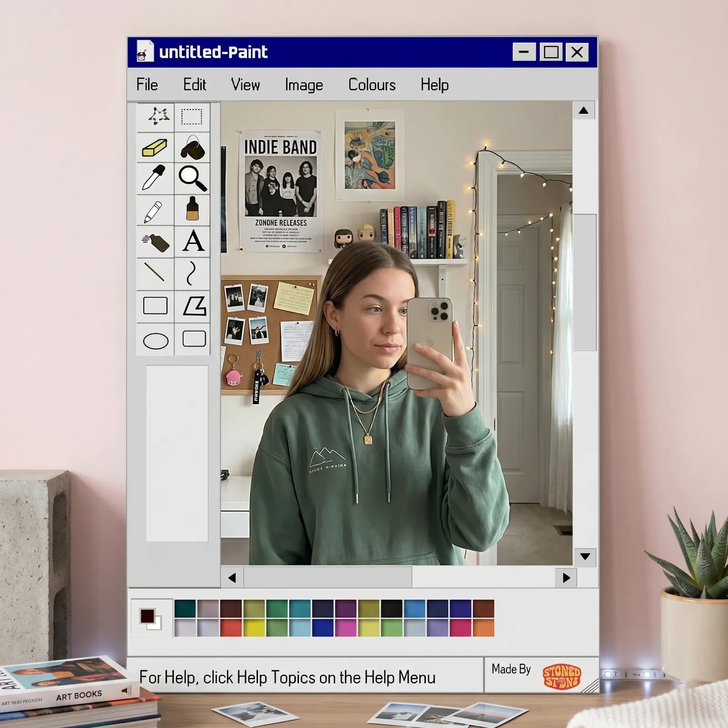Image resolution: width=728 pixels, height=728 pixels.
Task: Pick the orange colour swatch
Action: pyautogui.click(x=483, y=628)
